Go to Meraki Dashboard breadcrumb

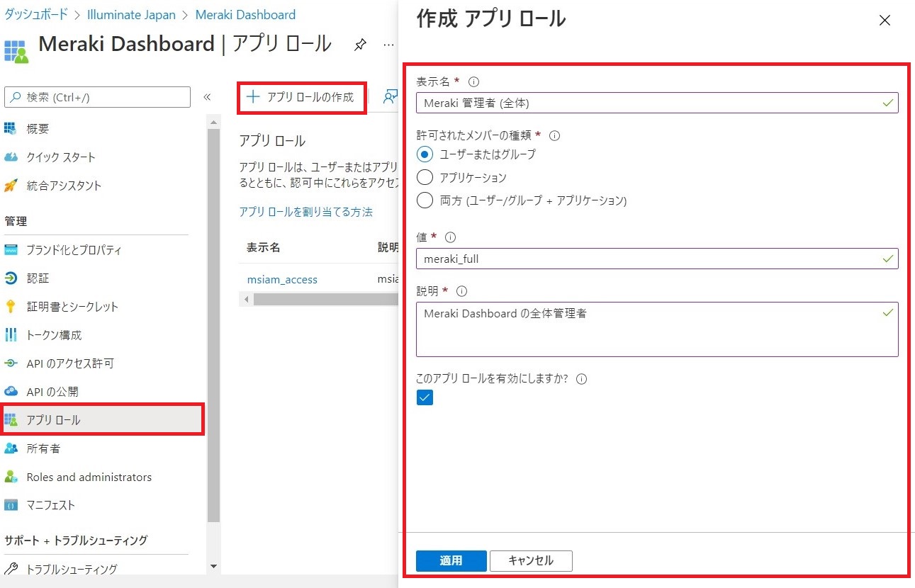tap(245, 14)
